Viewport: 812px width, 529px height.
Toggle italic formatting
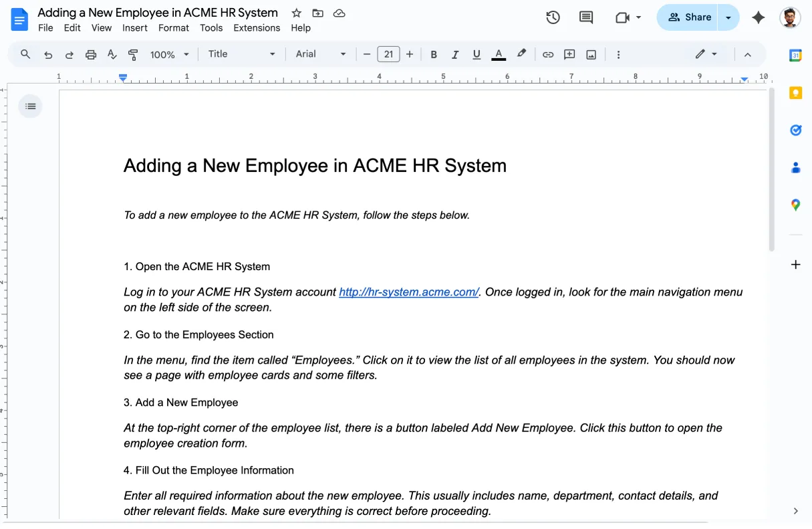455,55
